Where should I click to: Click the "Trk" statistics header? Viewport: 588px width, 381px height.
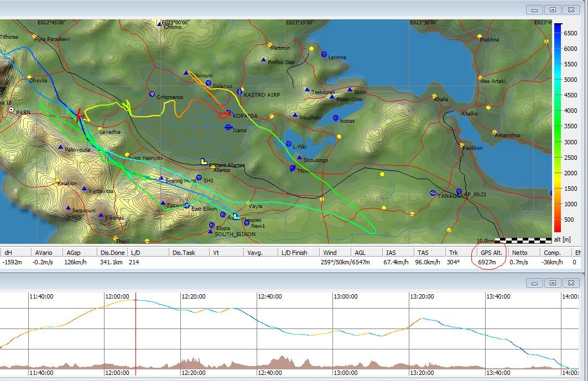pos(454,253)
